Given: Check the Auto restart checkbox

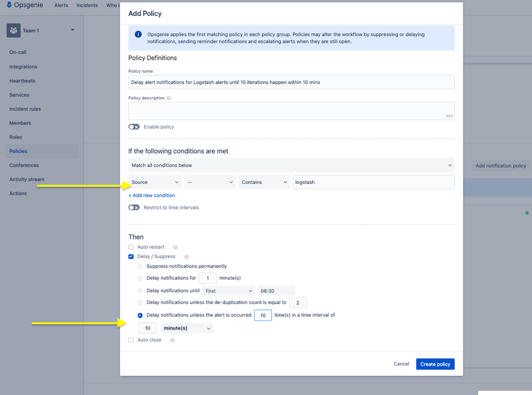Looking at the screenshot, I should point(131,247).
